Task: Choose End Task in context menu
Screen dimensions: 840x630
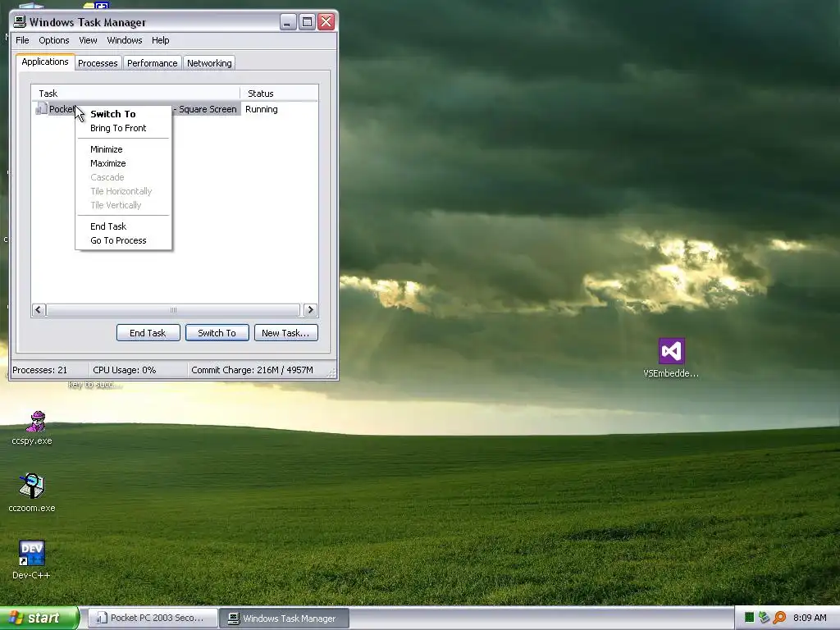Action: pos(123,226)
